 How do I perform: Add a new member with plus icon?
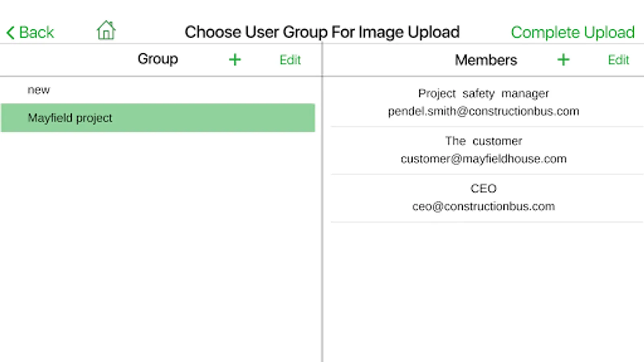point(563,60)
